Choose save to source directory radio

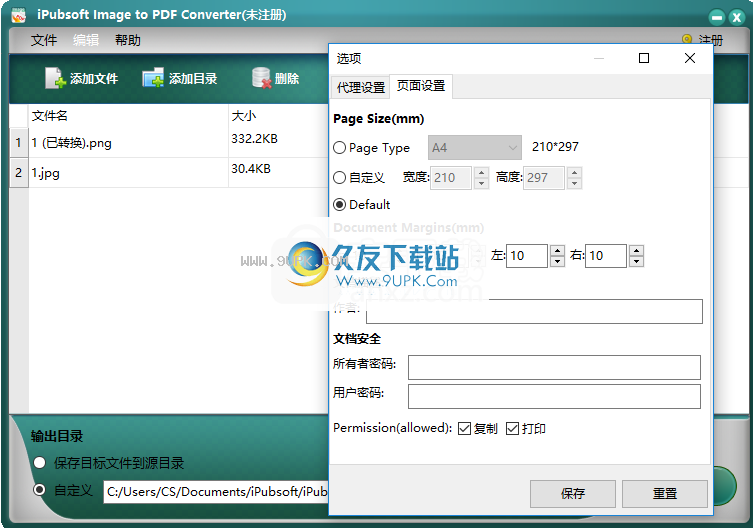pyautogui.click(x=39, y=463)
